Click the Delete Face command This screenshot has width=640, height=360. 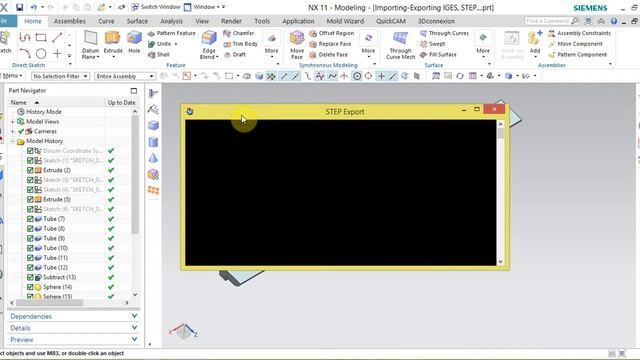click(329, 54)
